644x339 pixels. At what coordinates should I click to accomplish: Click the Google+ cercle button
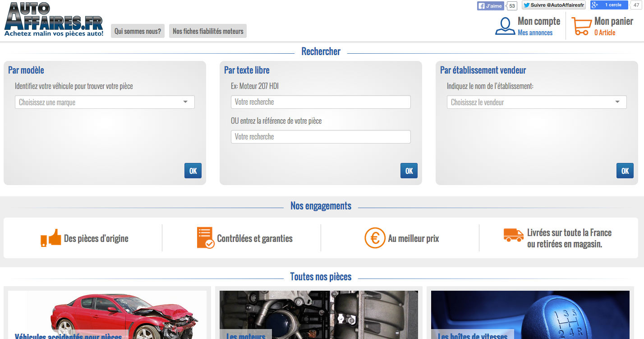click(609, 5)
